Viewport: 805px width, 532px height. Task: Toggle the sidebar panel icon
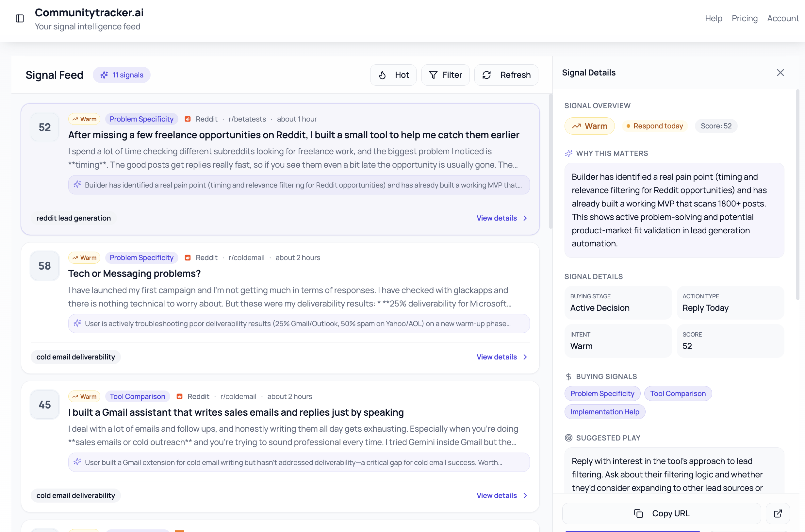coord(20,18)
